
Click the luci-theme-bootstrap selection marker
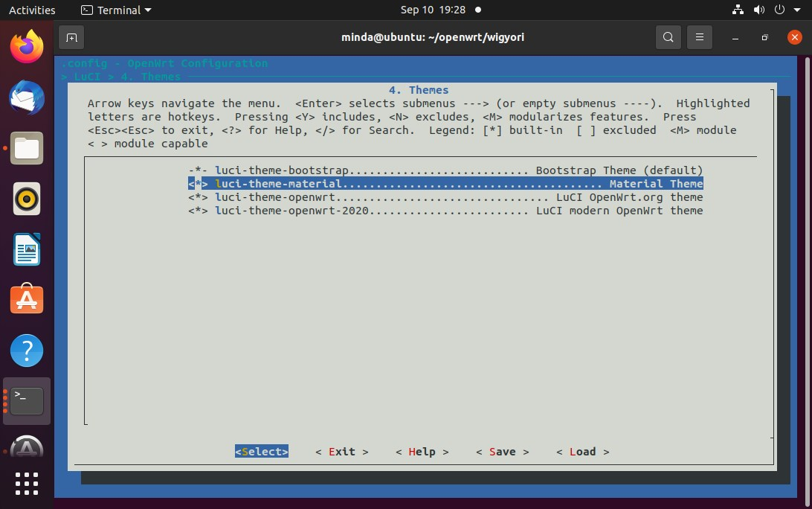(x=198, y=170)
